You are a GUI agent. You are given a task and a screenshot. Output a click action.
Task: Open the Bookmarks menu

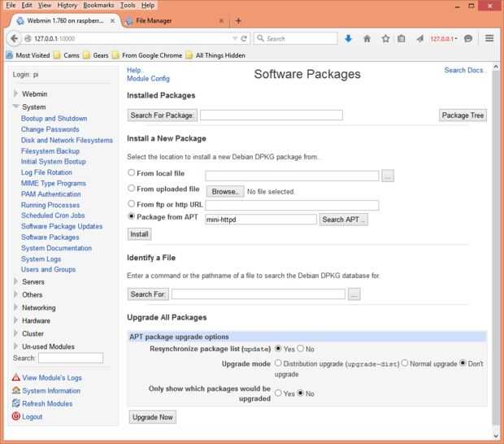click(x=94, y=5)
